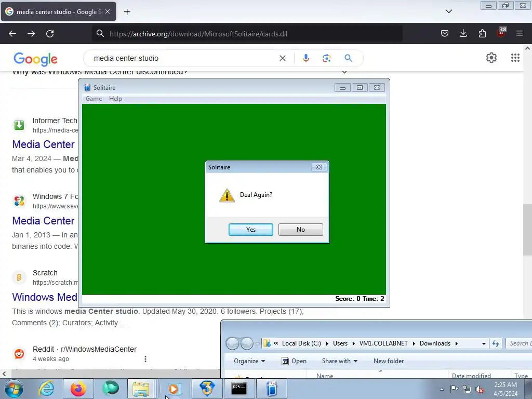Click the Solitaire window title icon
Screen dimensions: 532x399
point(87,87)
